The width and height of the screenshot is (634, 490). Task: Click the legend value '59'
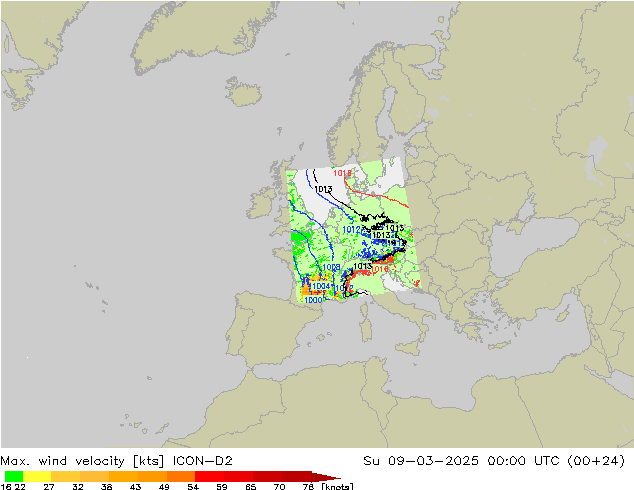click(x=222, y=486)
